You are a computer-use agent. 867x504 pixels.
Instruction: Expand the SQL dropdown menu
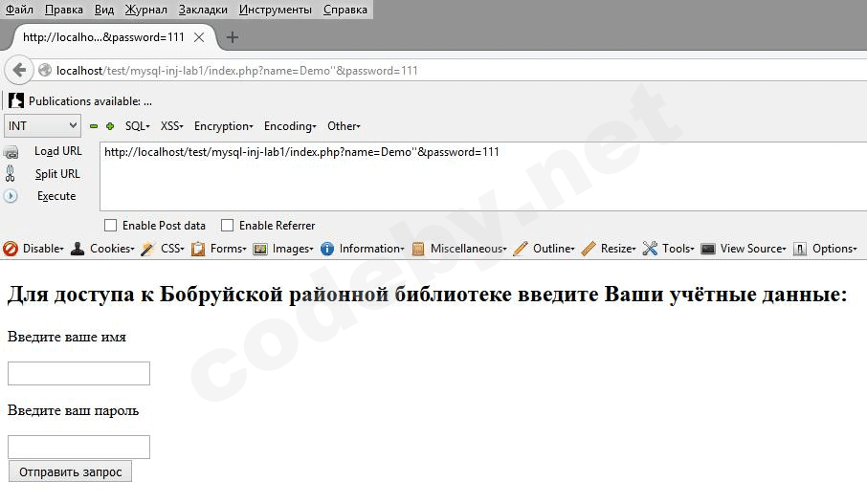(x=137, y=126)
